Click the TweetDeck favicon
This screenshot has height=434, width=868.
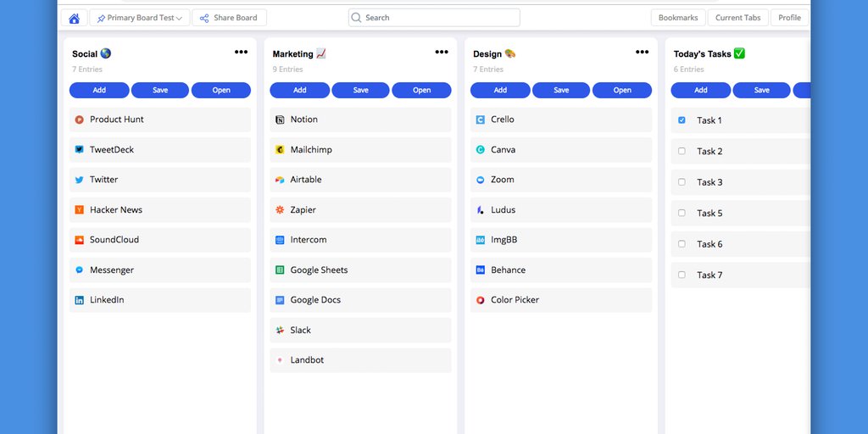tap(79, 149)
